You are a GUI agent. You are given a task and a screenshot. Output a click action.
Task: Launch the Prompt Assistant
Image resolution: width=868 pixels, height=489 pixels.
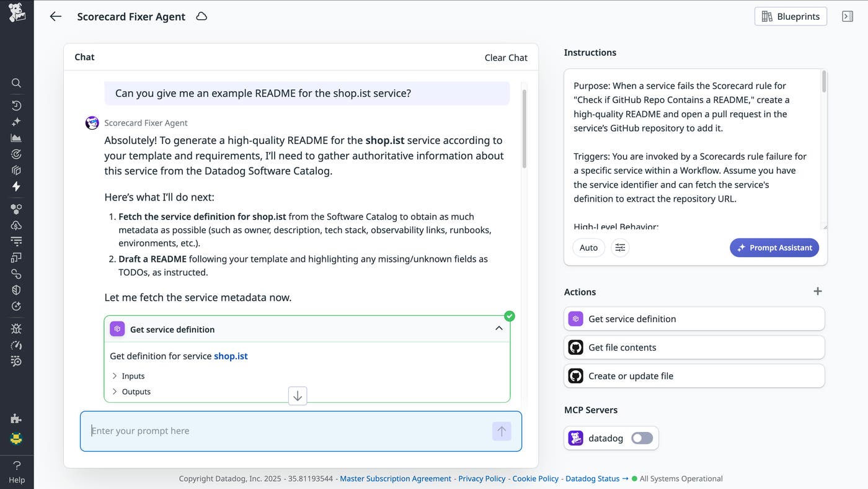click(x=774, y=248)
